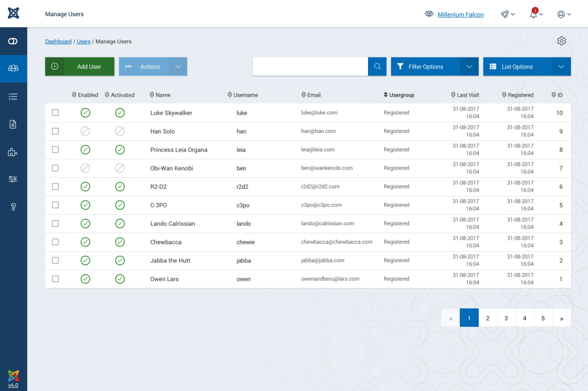Image resolution: width=588 pixels, height=391 pixels.
Task: Go to page 3 of the user list
Action: (x=506, y=317)
